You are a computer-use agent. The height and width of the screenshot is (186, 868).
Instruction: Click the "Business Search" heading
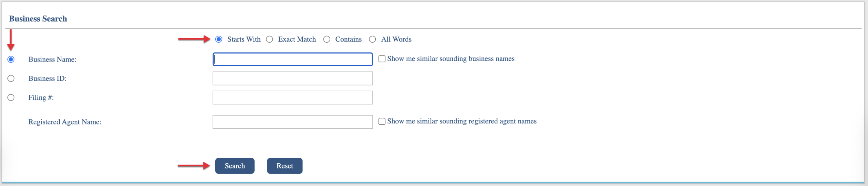point(38,19)
